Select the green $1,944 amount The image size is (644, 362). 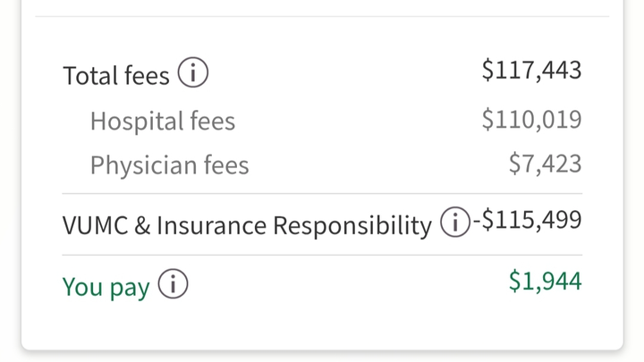545,282
